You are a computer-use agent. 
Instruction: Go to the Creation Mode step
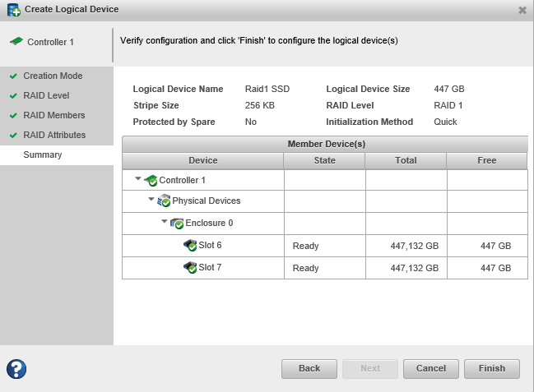(53, 76)
